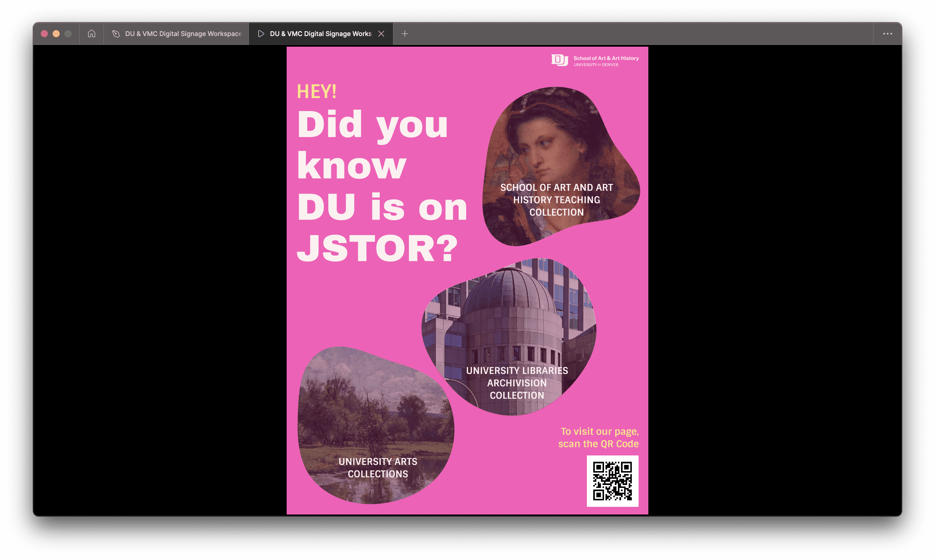Close the active prototype tab
The width and height of the screenshot is (935, 560).
tap(381, 34)
